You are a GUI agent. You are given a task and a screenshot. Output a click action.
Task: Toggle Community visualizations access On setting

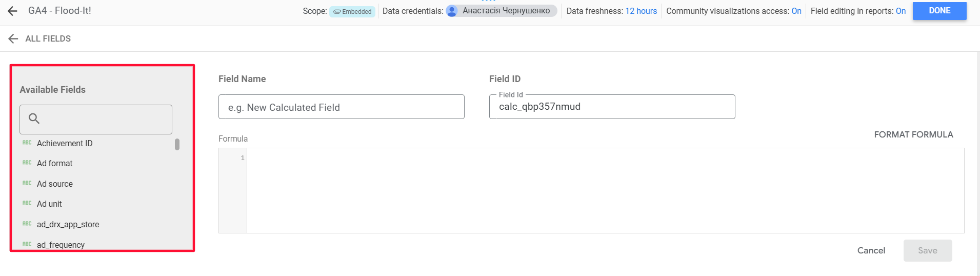796,11
